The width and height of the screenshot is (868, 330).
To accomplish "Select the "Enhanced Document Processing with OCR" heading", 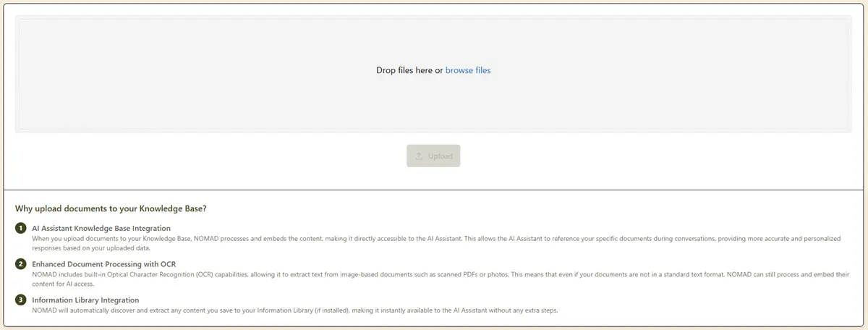I will (x=103, y=263).
